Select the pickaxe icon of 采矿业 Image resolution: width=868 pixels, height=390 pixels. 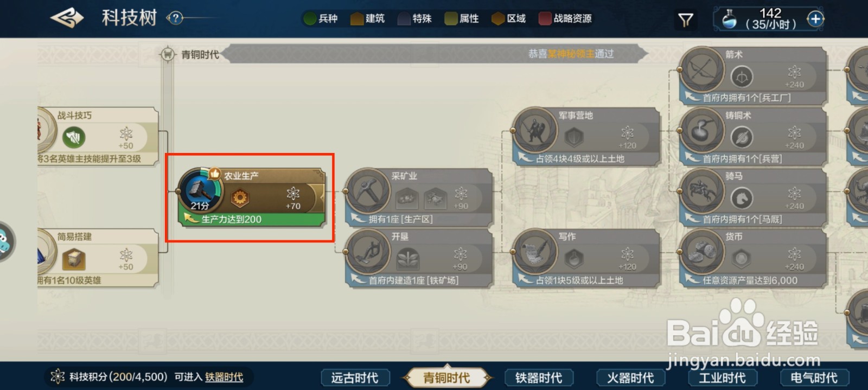[x=368, y=190]
